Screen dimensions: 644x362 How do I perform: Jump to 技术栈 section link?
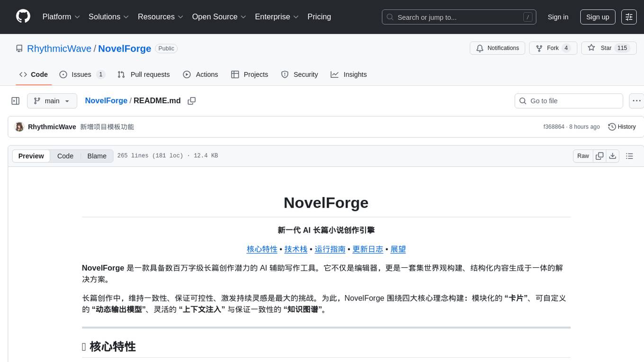tap(296, 249)
